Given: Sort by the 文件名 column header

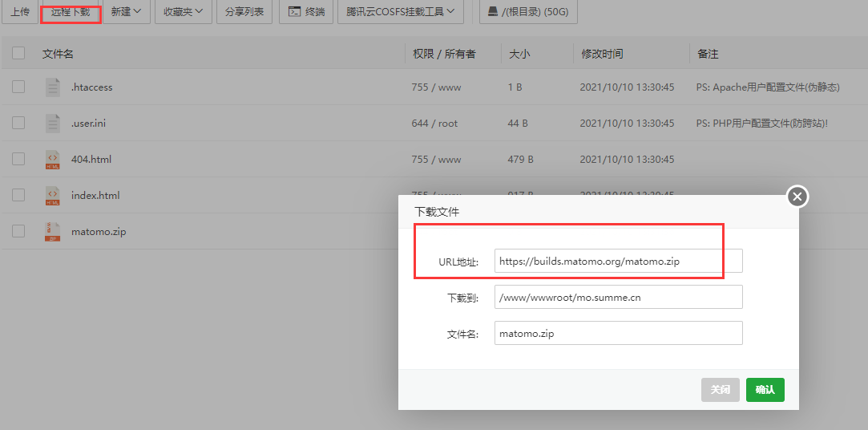Looking at the screenshot, I should point(59,54).
